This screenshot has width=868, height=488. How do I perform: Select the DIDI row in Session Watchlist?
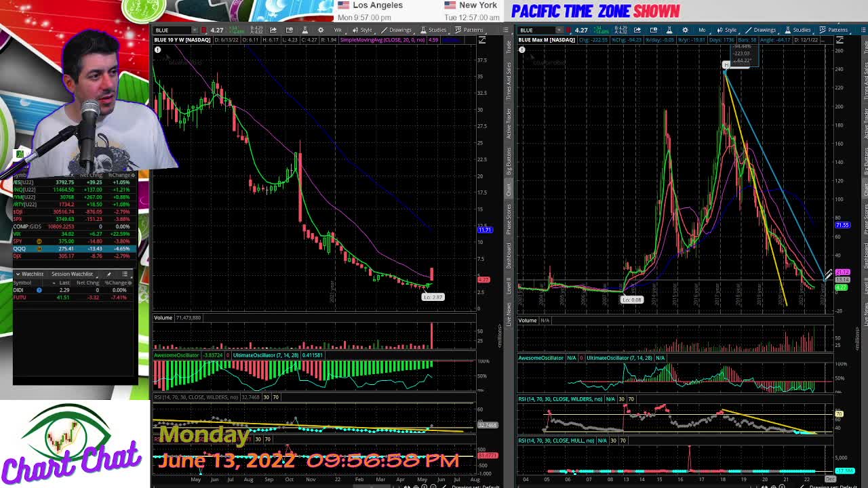click(75, 290)
